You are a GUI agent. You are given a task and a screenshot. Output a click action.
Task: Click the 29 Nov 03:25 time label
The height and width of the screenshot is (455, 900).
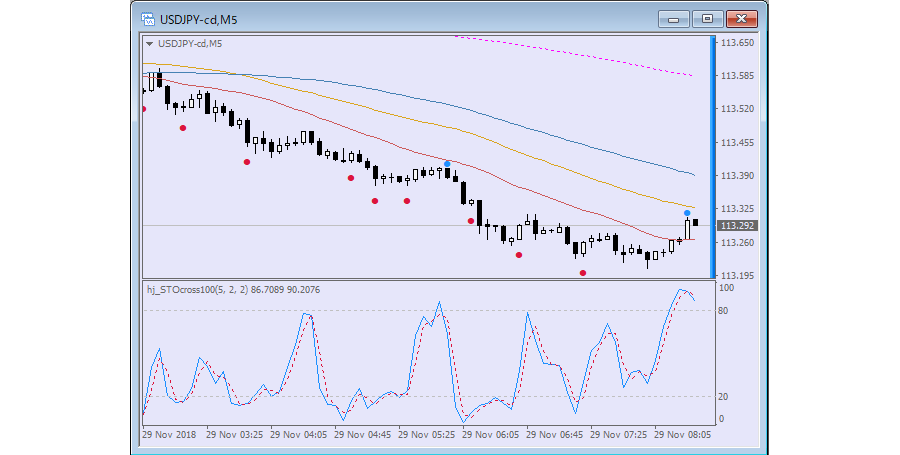pos(235,435)
